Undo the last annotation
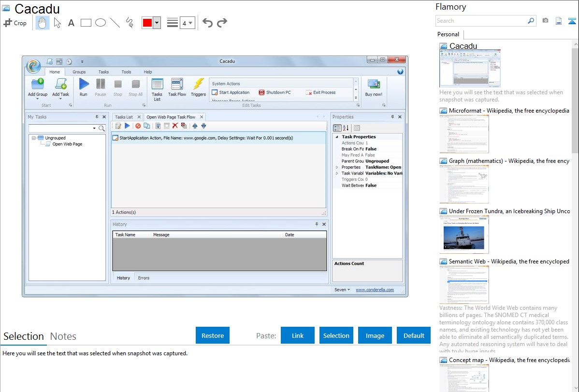 (207, 23)
